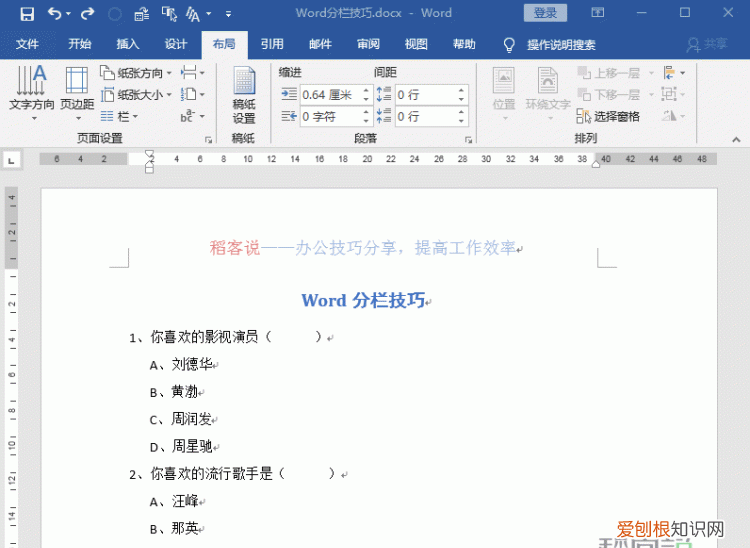
Task: Switch to the 邮件 tab
Action: pyautogui.click(x=320, y=44)
